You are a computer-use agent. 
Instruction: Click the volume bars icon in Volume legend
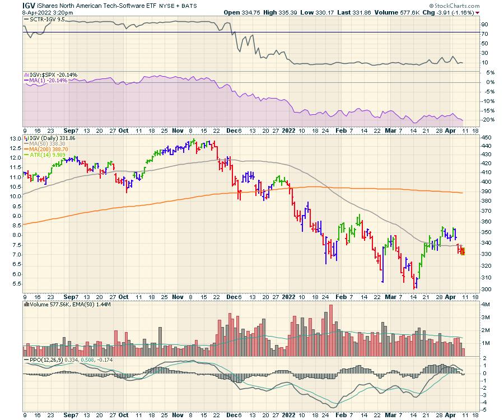coord(26,304)
